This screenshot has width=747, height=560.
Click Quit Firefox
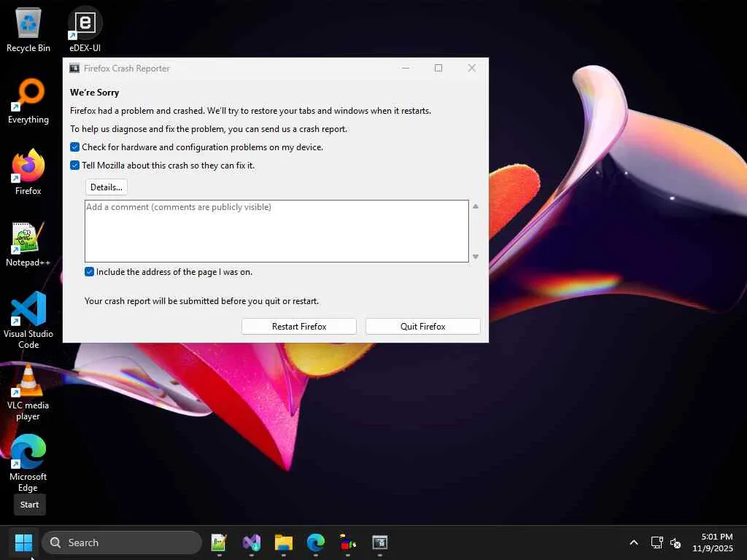(x=422, y=327)
